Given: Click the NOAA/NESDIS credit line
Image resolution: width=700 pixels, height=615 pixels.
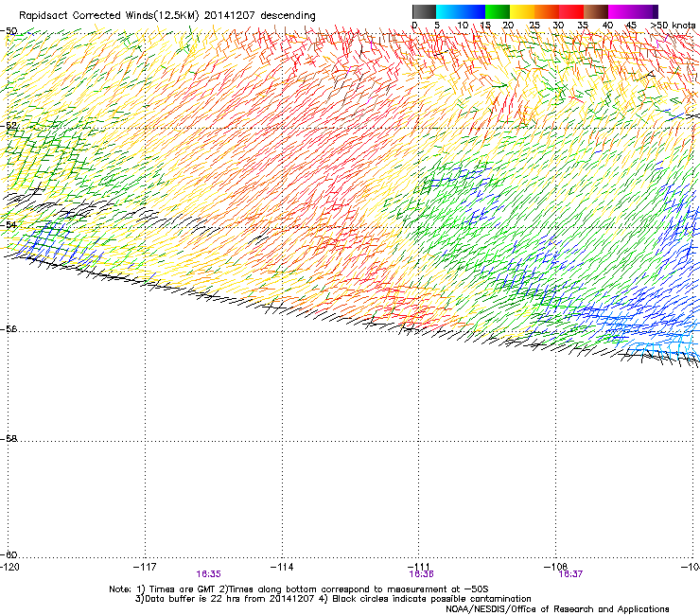Looking at the screenshot, I should (x=557, y=609).
